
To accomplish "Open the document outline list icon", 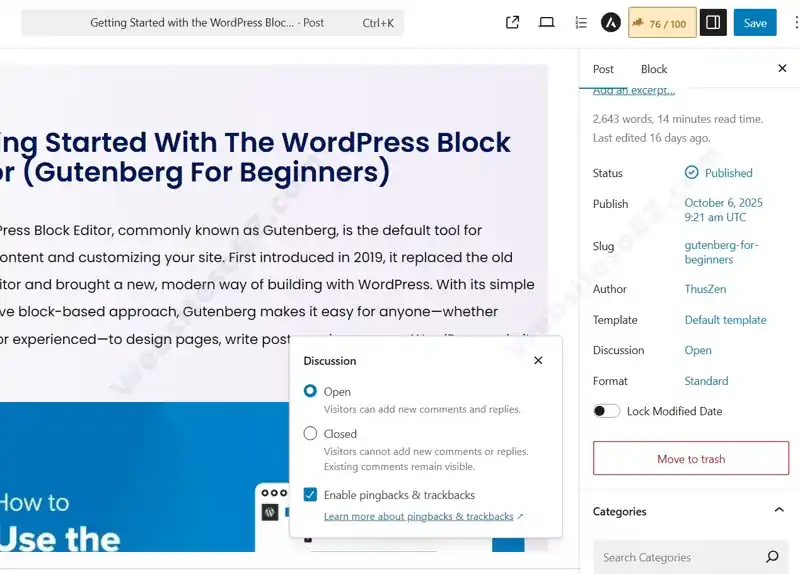I will [581, 22].
